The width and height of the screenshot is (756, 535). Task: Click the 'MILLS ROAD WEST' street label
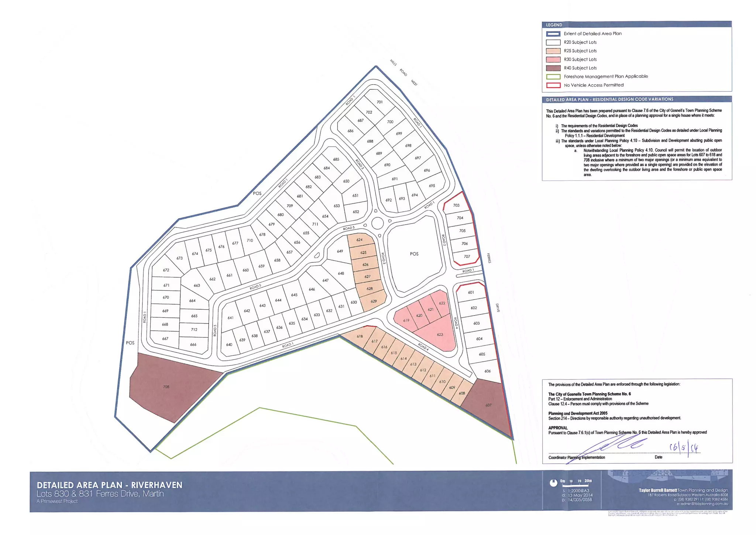coord(404,72)
